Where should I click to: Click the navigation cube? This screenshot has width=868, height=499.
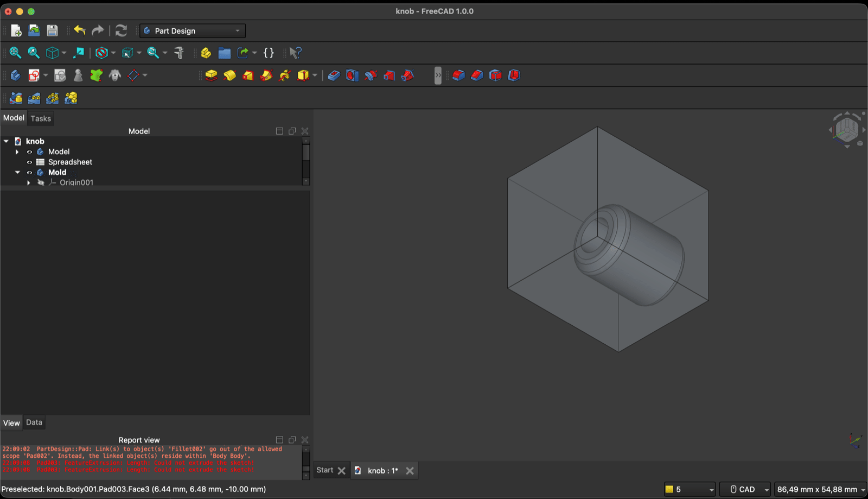coord(847,129)
